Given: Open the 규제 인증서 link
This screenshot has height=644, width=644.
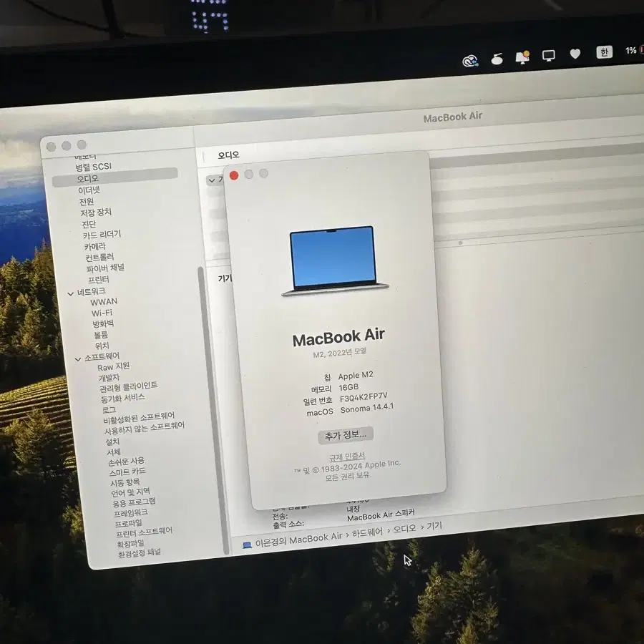Looking at the screenshot, I should coord(347,457).
